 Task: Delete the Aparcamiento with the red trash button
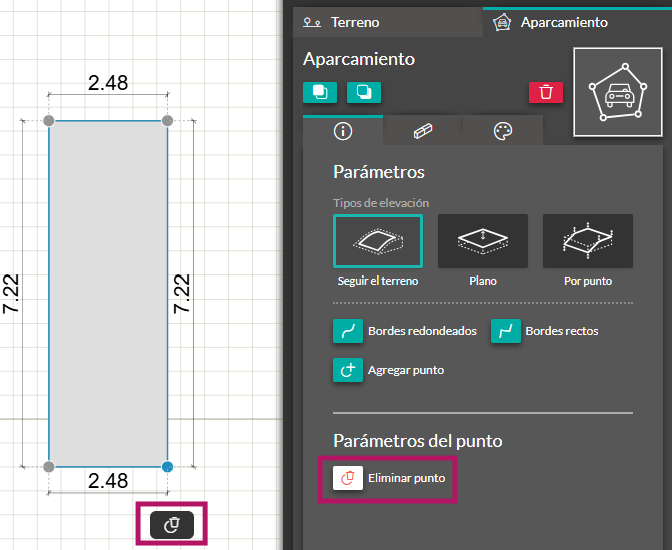tap(546, 92)
